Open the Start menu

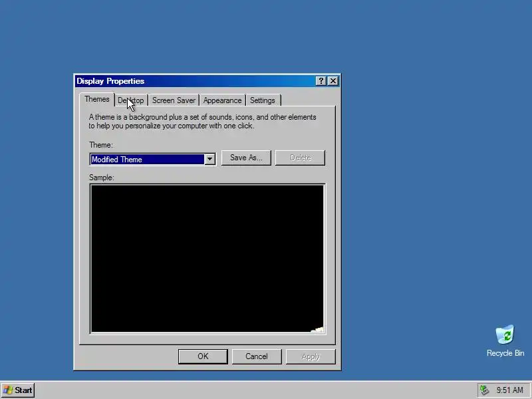(x=18, y=390)
